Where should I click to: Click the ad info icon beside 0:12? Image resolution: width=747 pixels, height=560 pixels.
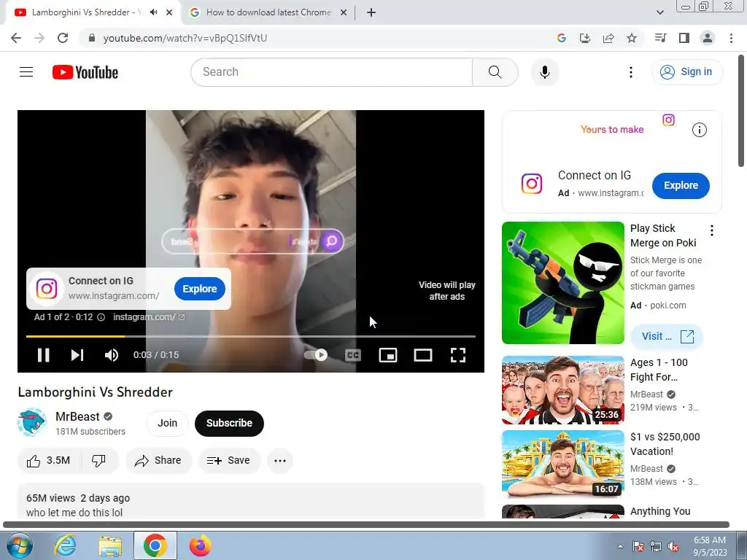click(x=101, y=317)
